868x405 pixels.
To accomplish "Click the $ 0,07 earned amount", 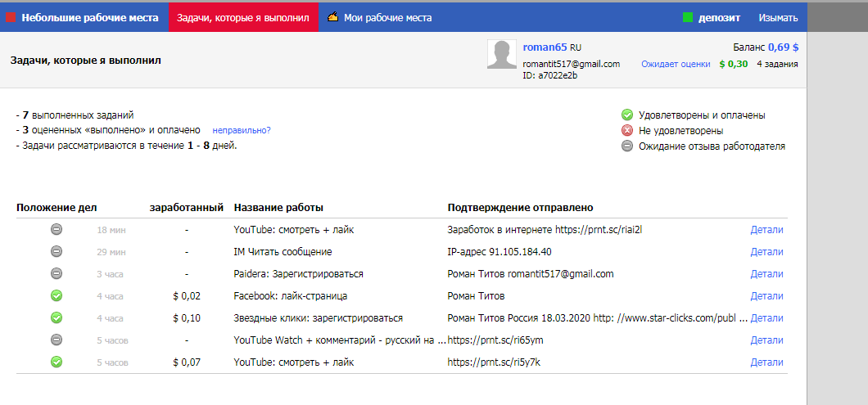I will point(187,362).
